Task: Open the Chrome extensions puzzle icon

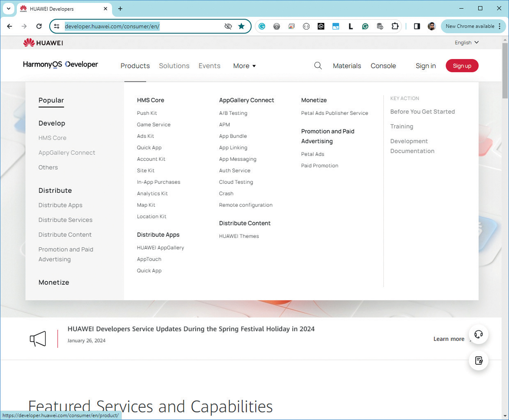Action: tap(395, 26)
